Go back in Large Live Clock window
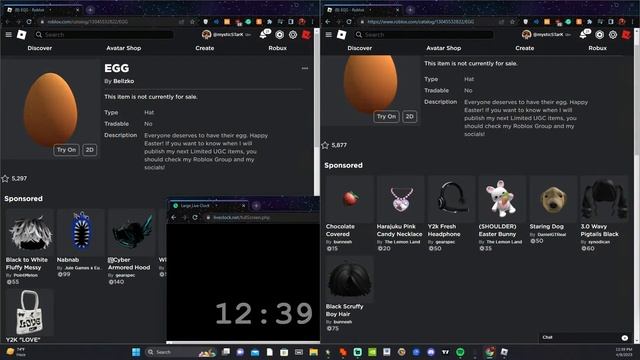 (x=173, y=218)
